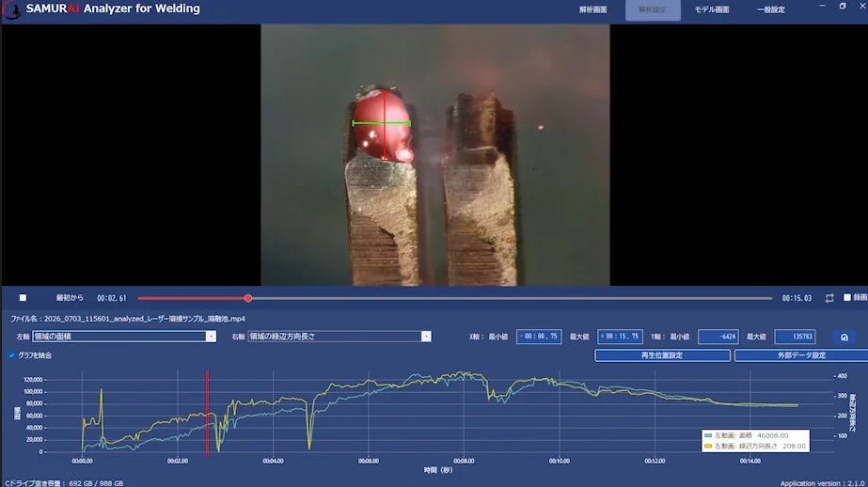Minimize the application window
Viewport: 868px width, 487px height.
pos(822,6)
